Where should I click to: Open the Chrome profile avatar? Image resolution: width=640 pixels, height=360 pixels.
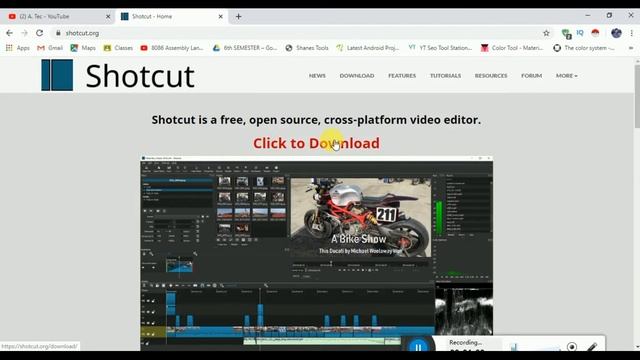[x=616, y=33]
